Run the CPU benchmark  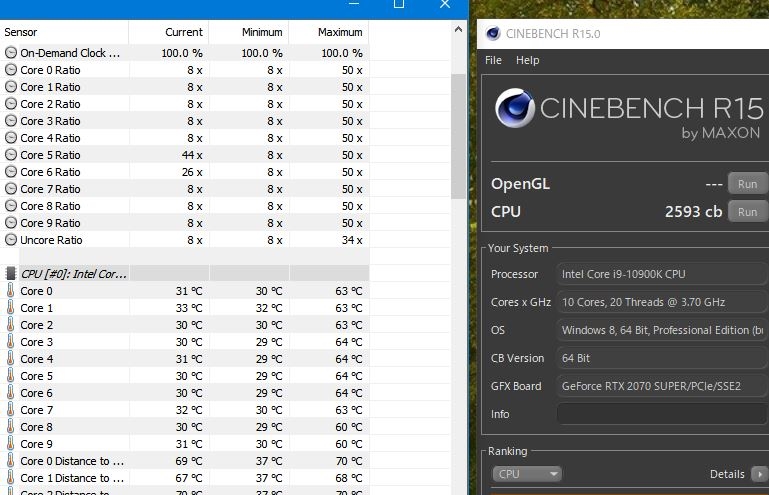coord(747,211)
